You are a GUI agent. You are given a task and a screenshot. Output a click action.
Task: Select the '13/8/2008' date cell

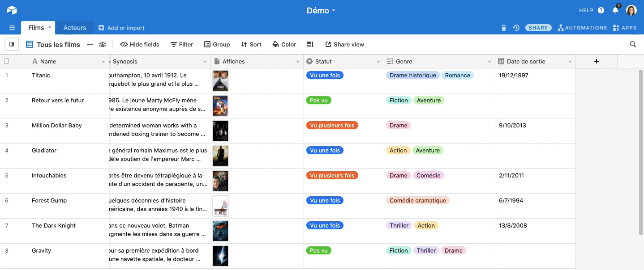tap(535, 231)
